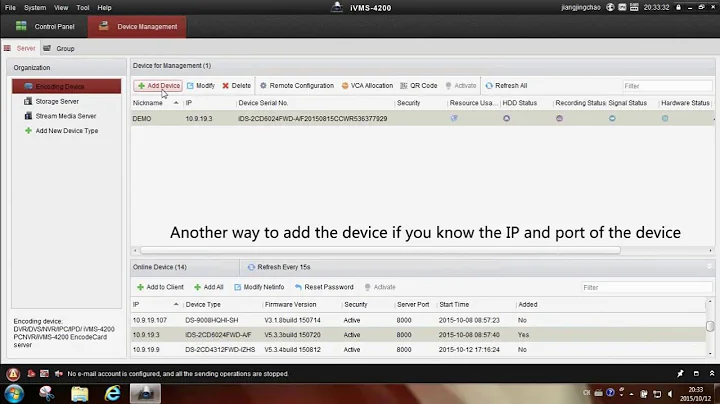Sort online devices by IP column arrow
Image resolution: width=720 pixels, height=404 pixels.
point(176,305)
